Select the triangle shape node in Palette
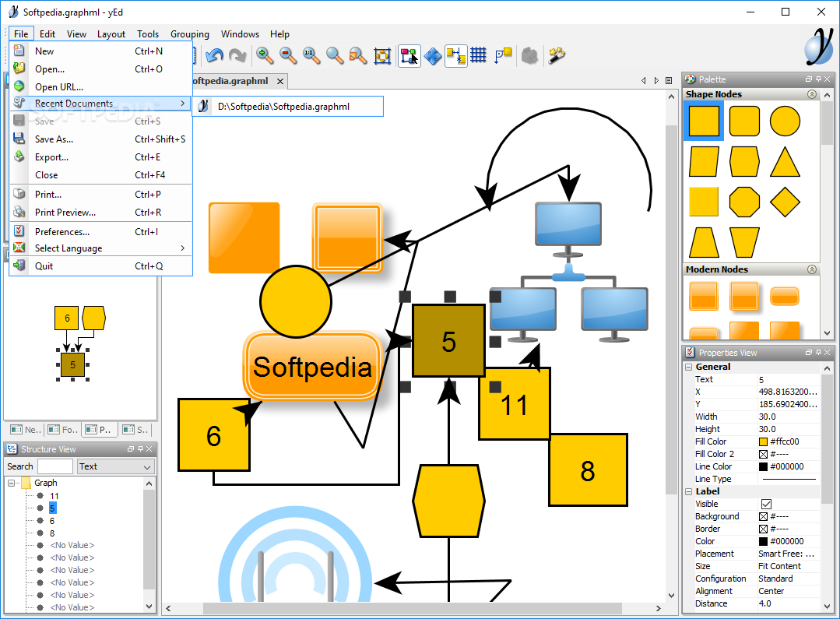The image size is (840, 619). [x=785, y=161]
